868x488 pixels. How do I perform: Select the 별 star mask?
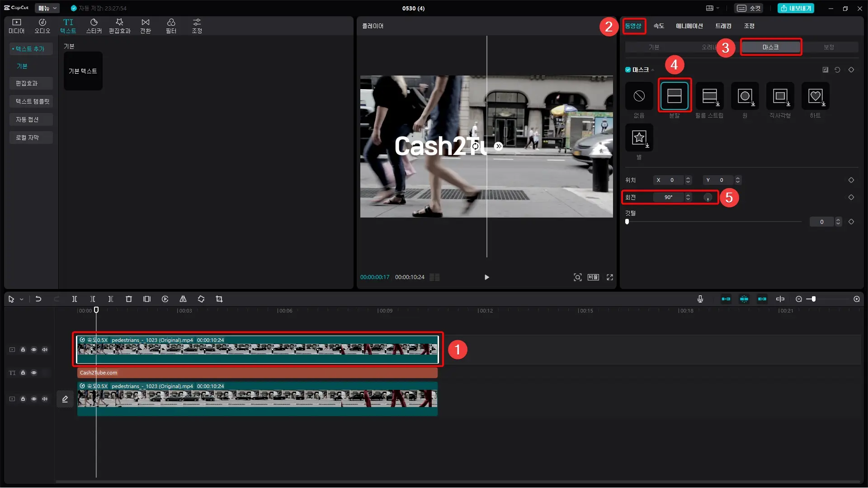pyautogui.click(x=639, y=137)
